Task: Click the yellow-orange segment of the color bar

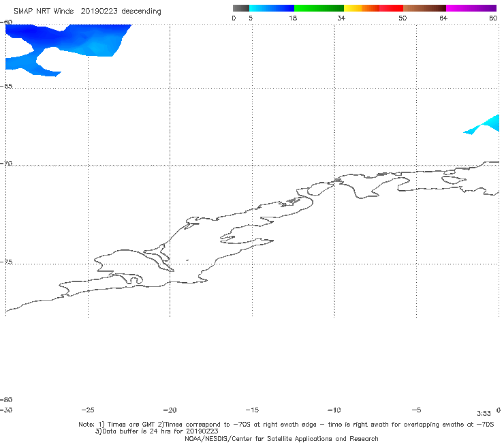Action: 362,8
